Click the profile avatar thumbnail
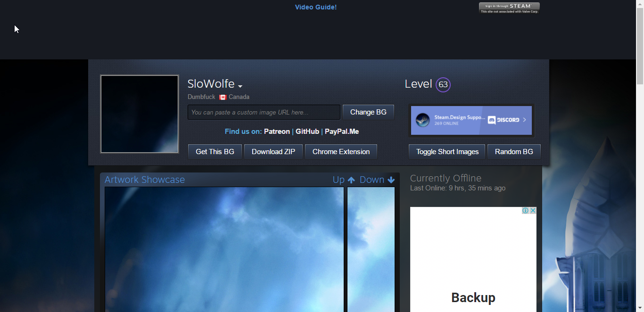 coord(140,114)
